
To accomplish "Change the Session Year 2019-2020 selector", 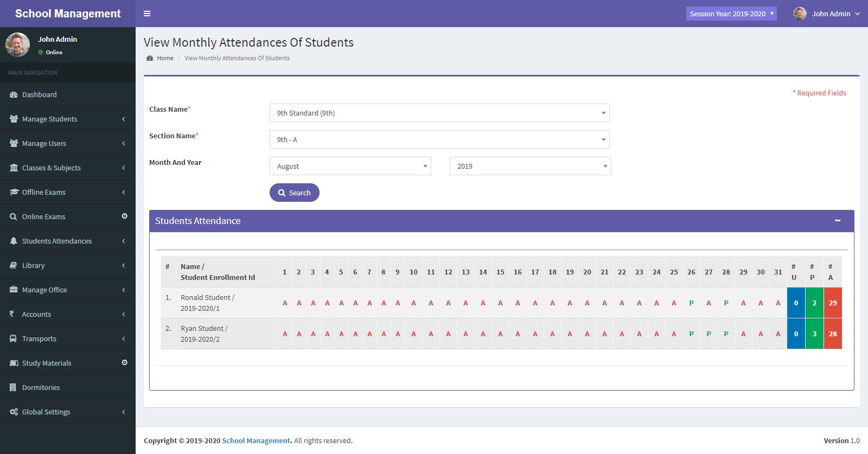I will click(731, 14).
